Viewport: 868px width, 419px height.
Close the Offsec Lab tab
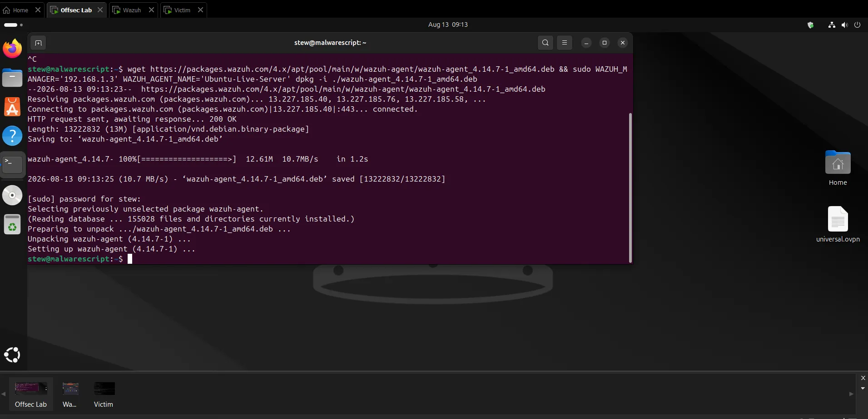point(100,10)
